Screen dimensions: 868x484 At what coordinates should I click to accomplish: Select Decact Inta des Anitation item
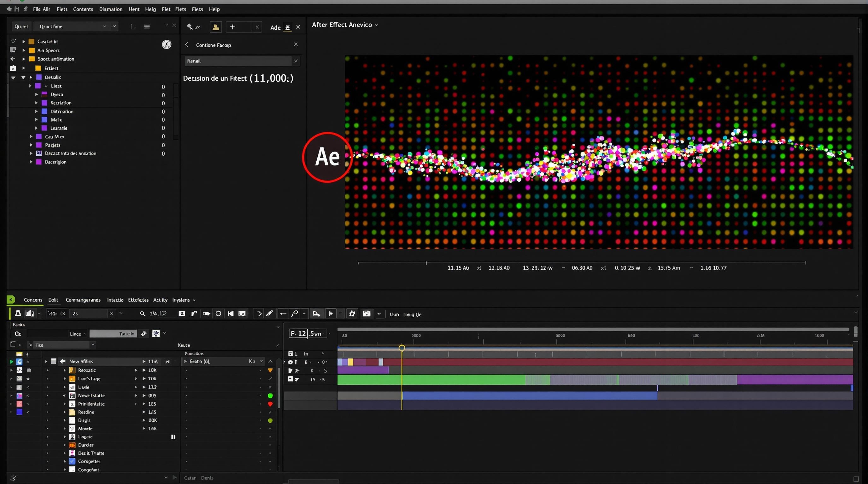(70, 153)
